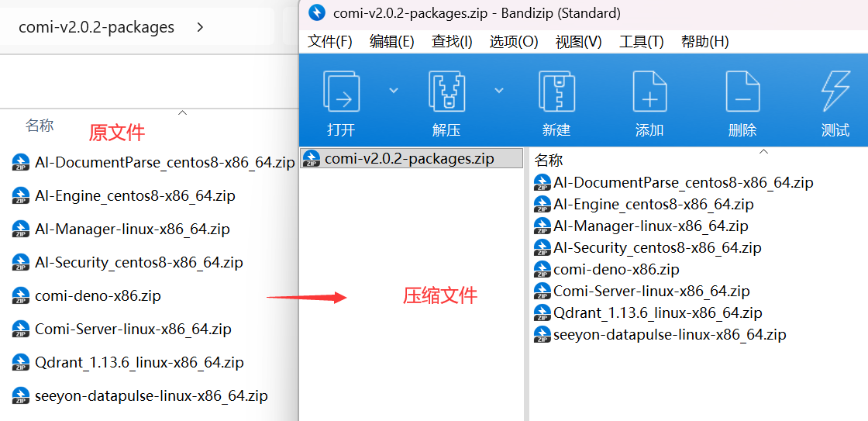Open the 查找(I) menu
Screen dimensions: 868x421
pos(453,42)
